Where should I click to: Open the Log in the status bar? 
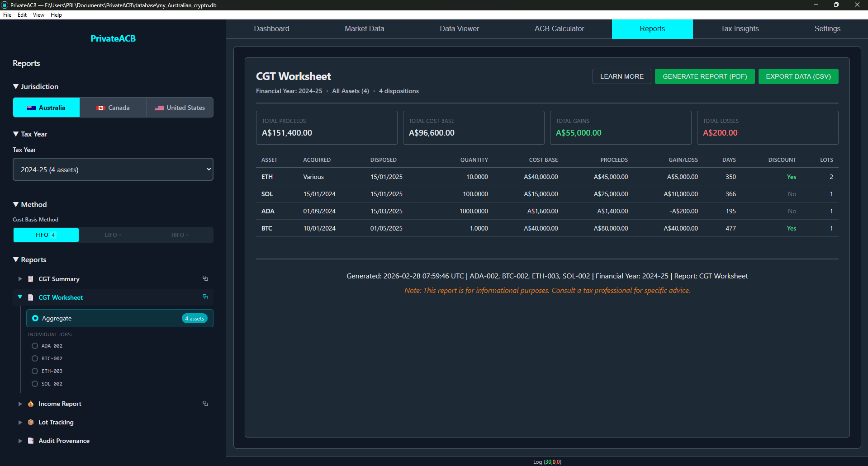[x=546, y=461]
